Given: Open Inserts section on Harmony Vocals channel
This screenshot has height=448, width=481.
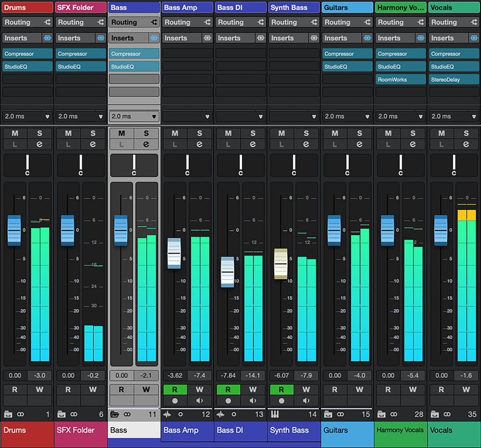Looking at the screenshot, I should pos(395,38).
